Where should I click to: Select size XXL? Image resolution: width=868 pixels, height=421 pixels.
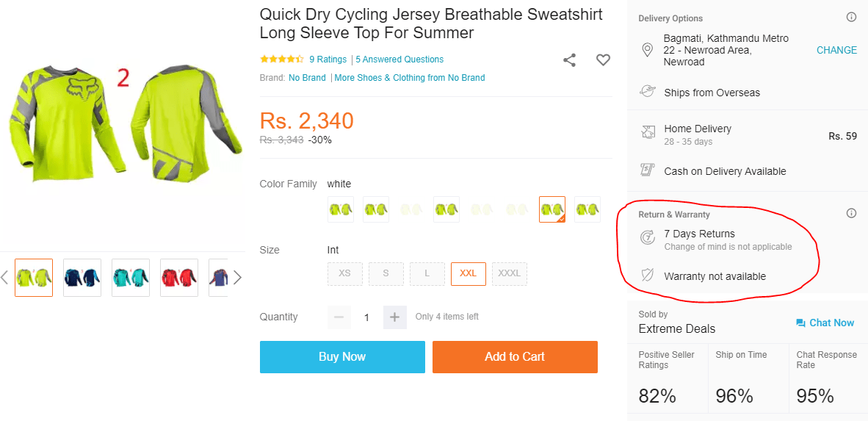coord(468,273)
